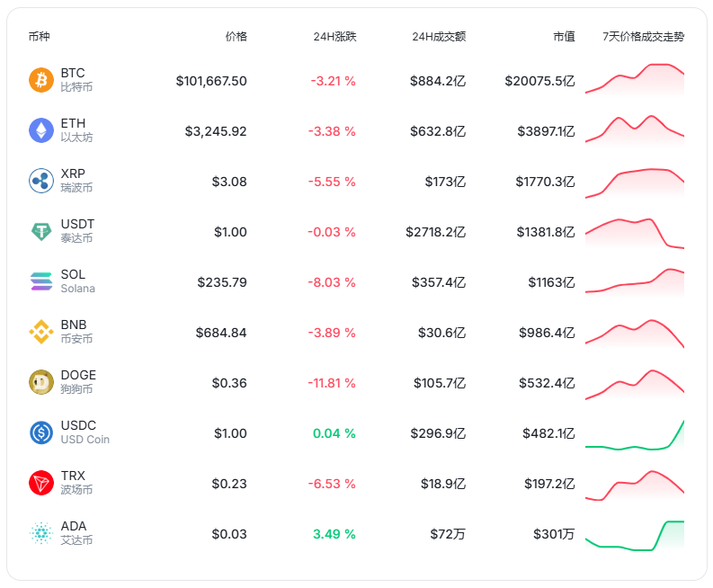Click the Bitcoin BTC coin icon
The height and width of the screenshot is (588, 713).
[x=41, y=80]
